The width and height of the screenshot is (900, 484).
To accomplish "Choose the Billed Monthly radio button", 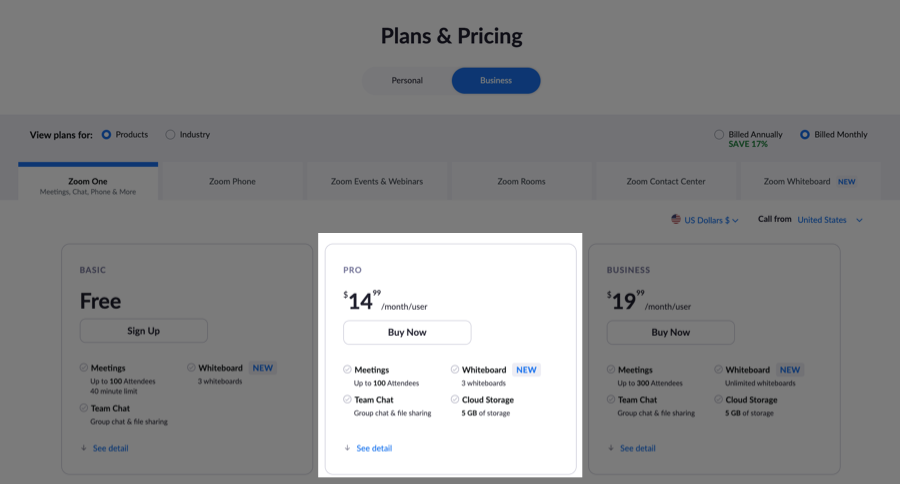I will tap(805, 134).
